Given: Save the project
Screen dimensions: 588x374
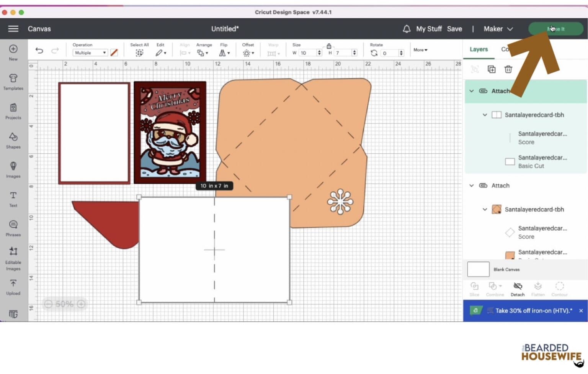Looking at the screenshot, I should click(x=455, y=29).
